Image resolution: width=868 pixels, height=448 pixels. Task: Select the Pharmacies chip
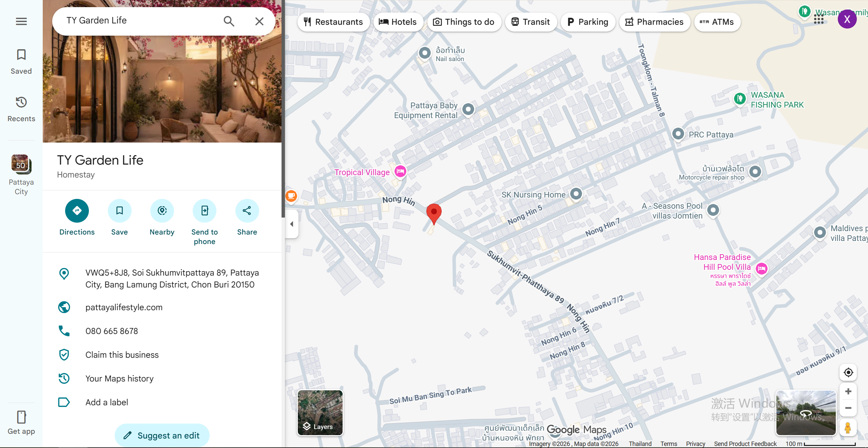point(655,22)
